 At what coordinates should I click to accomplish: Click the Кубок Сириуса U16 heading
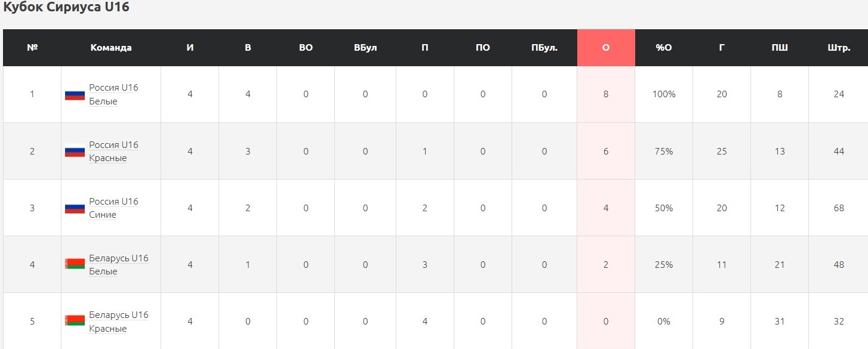(66, 8)
